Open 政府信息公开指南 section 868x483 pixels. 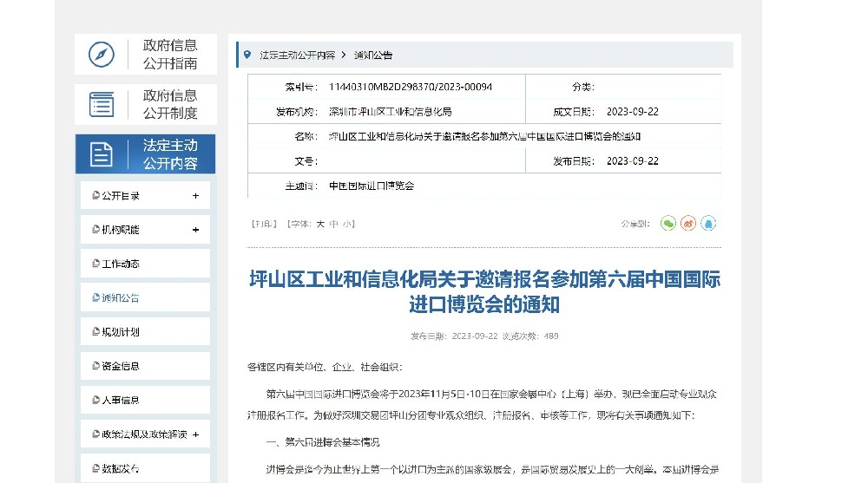(146, 55)
